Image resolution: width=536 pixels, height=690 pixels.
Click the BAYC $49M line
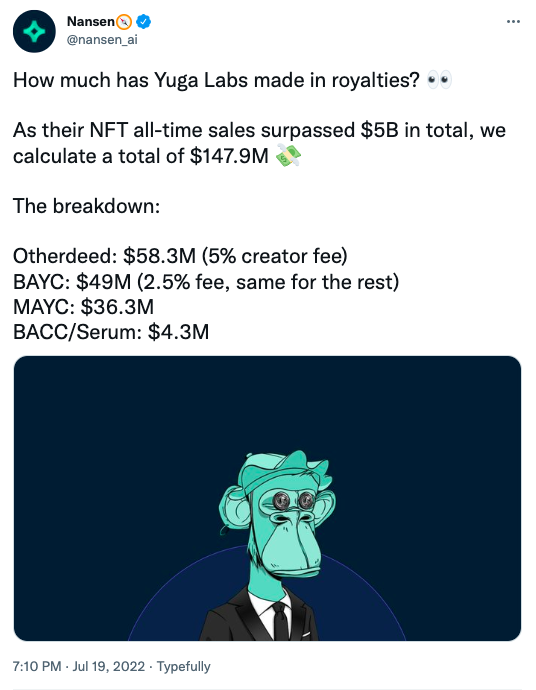[206, 282]
